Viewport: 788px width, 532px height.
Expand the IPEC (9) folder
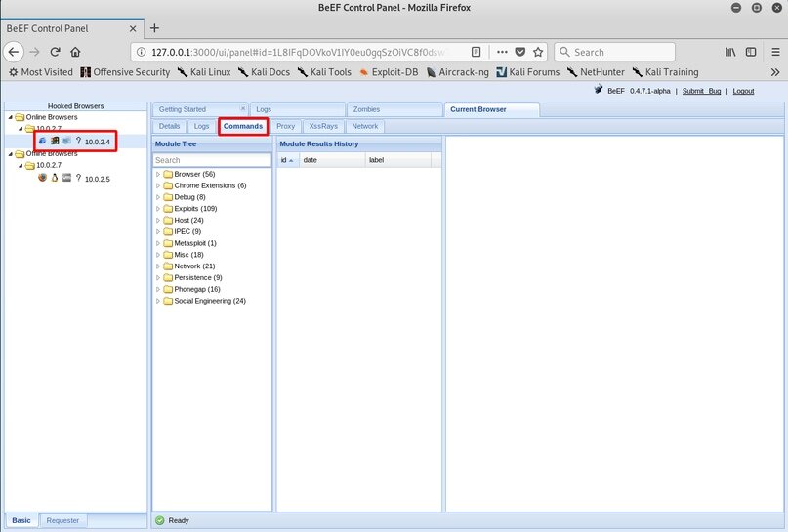point(158,231)
